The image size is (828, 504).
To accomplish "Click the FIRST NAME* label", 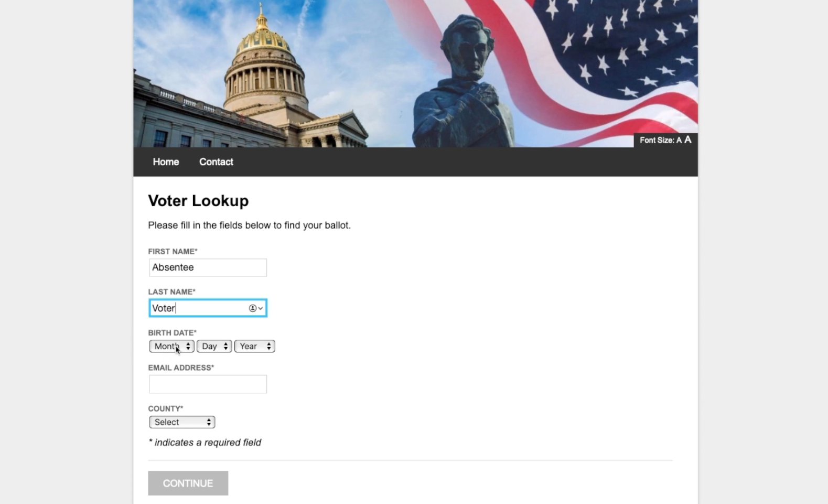I will pyautogui.click(x=173, y=251).
